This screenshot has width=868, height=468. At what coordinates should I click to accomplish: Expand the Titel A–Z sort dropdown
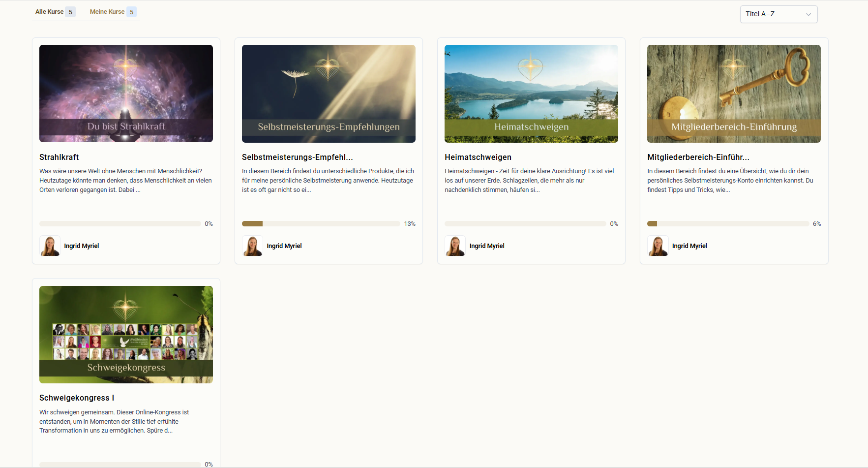pos(773,14)
